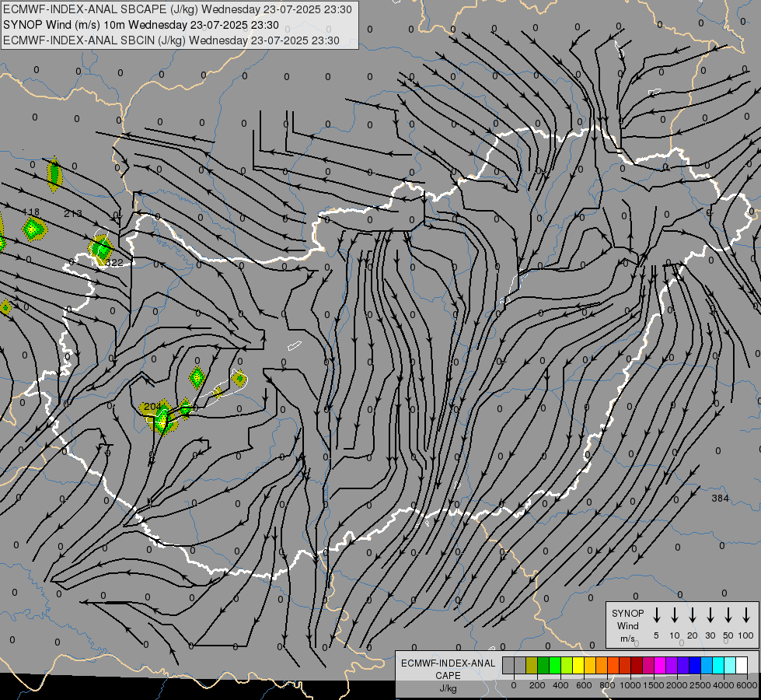Pick the dark red CAPE legend swatch
Screen dimensions: 761x700
[637, 665]
